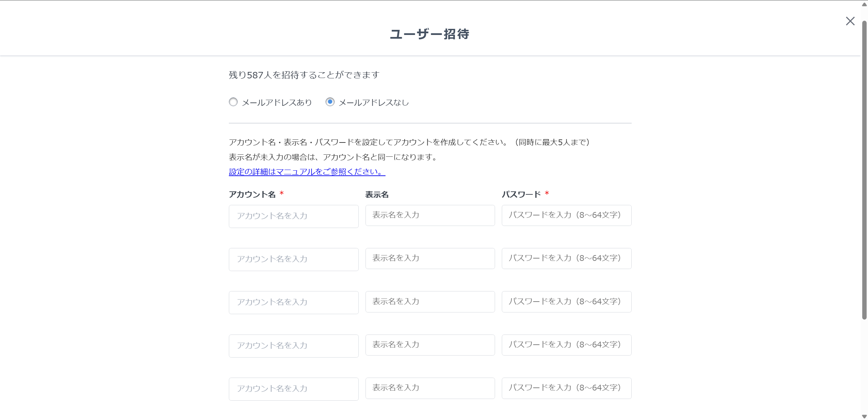This screenshot has height=420, width=868.
Task: Click the vertical scrollbar thumb
Action: coord(864,170)
